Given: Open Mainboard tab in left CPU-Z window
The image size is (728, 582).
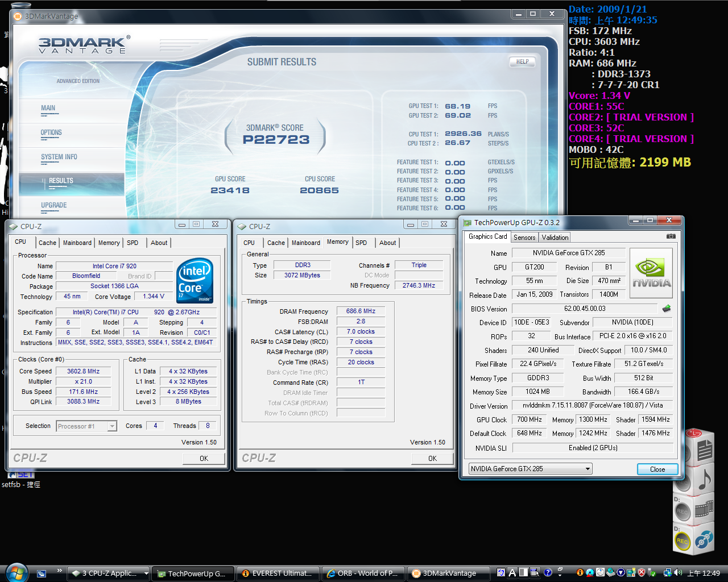Looking at the screenshot, I should click(77, 243).
